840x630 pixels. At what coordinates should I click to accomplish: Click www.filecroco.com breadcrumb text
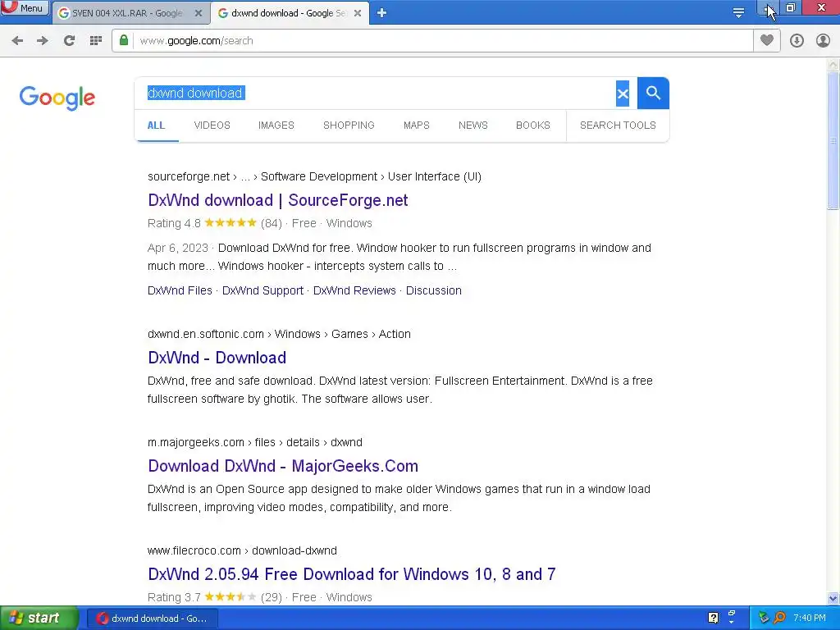(x=194, y=550)
